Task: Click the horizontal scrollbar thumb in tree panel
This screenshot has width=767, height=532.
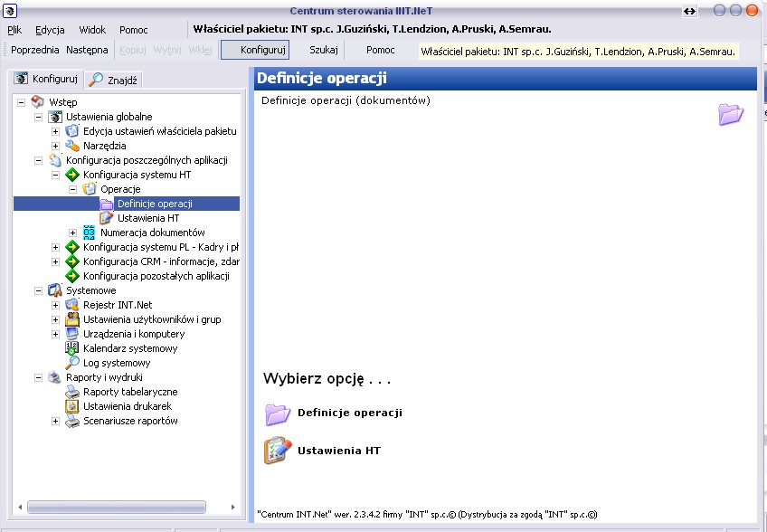Action: pyautogui.click(x=117, y=507)
